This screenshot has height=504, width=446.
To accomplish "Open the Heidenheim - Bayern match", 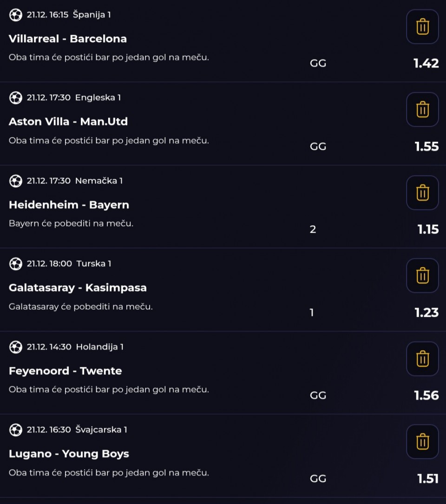I will (69, 205).
